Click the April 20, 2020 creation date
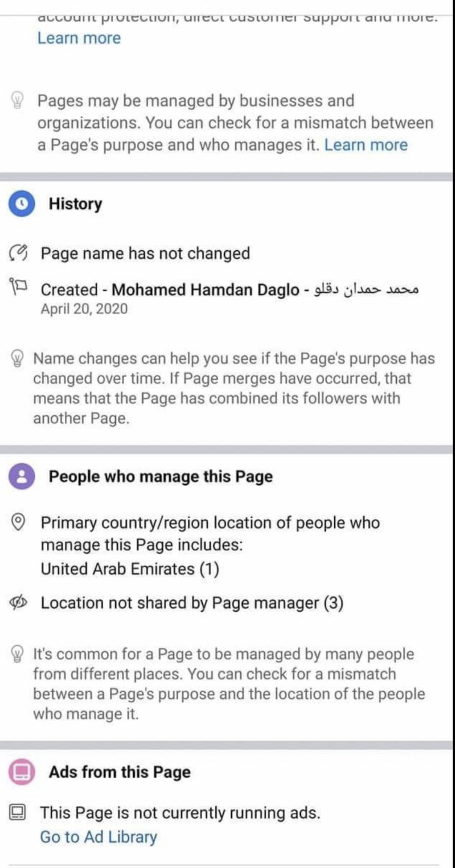This screenshot has height=868, width=455. coord(84,309)
